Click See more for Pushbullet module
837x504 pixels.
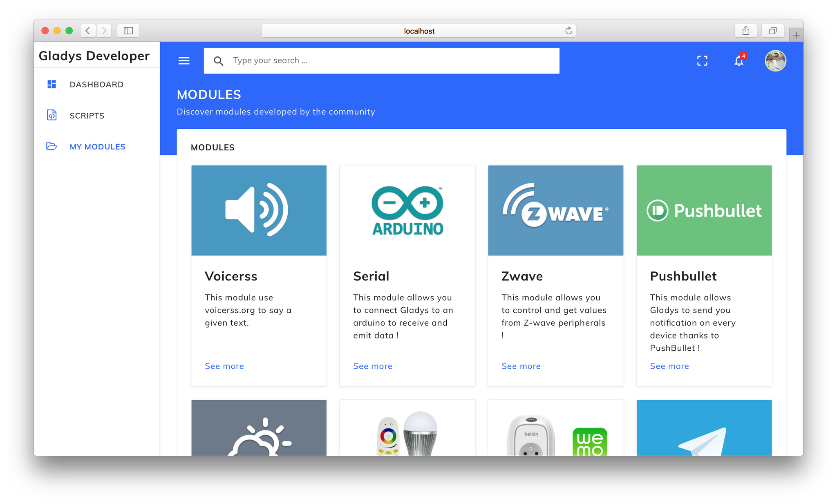[669, 365]
